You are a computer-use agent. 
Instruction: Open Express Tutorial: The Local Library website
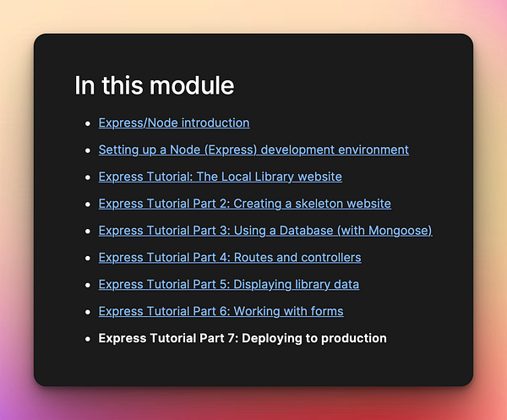(221, 177)
